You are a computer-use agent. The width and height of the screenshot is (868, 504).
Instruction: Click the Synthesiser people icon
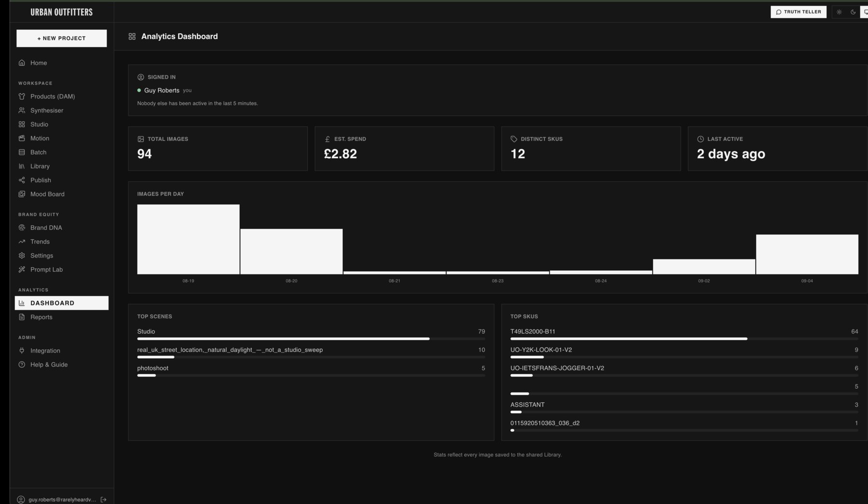point(22,110)
